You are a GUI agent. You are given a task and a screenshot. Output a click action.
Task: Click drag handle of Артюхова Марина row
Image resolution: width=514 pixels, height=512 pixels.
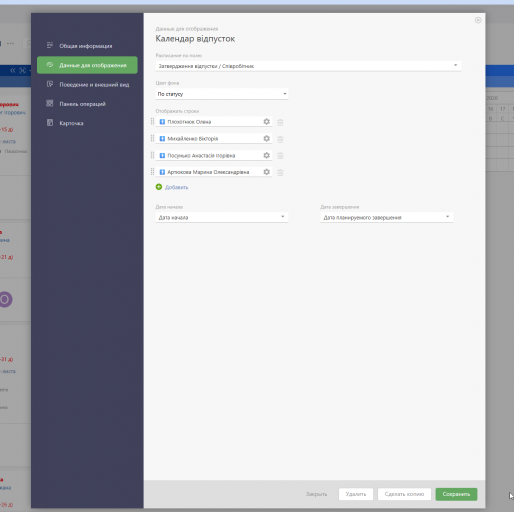pos(152,172)
